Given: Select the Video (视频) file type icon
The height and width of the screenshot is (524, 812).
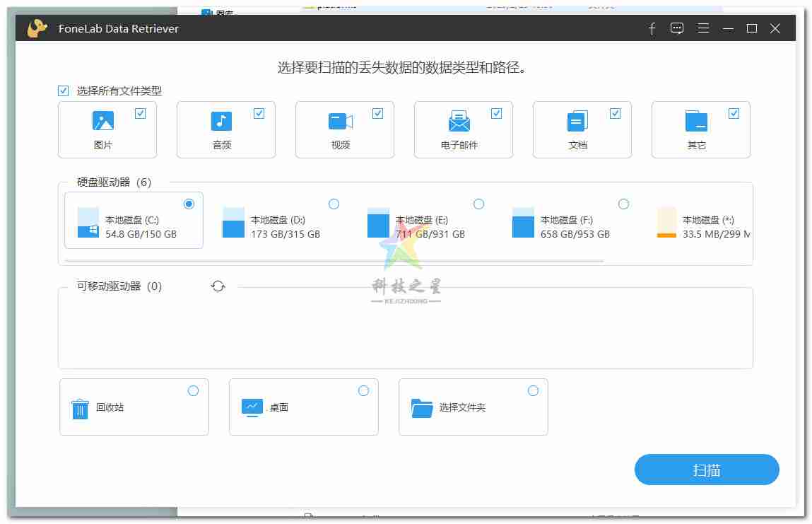Looking at the screenshot, I should pos(340,122).
